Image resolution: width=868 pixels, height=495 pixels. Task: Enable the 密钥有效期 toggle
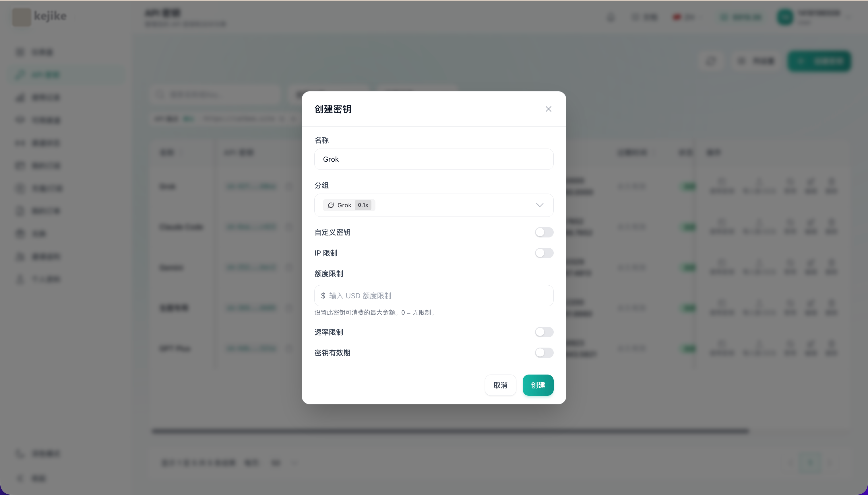click(544, 352)
